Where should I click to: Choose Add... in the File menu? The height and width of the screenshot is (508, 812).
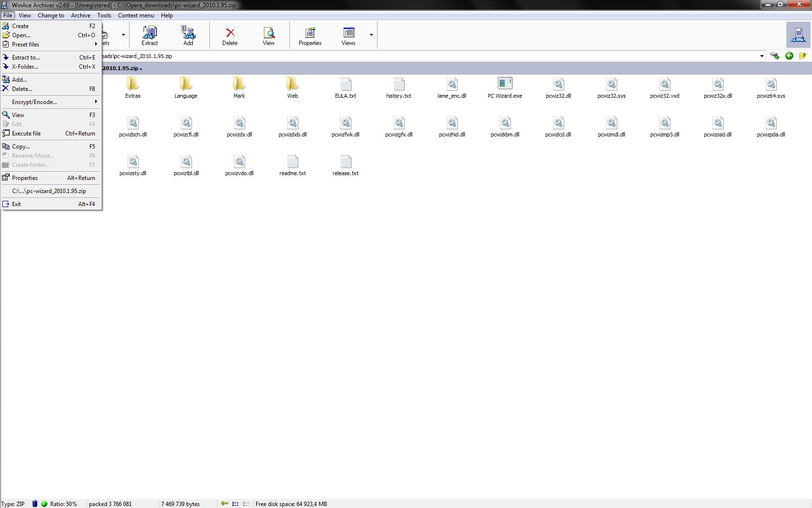[x=51, y=79]
